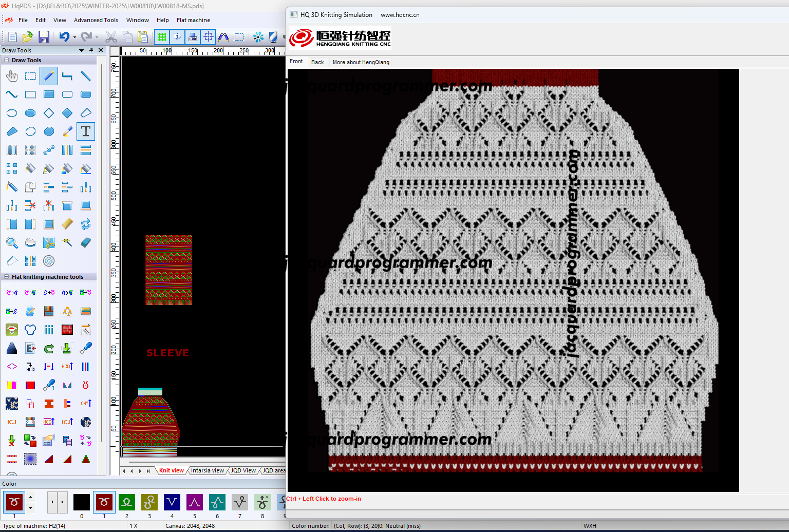This screenshot has width=789, height=532.
Task: Choose the eyedropper color picker tool
Action: (x=67, y=131)
